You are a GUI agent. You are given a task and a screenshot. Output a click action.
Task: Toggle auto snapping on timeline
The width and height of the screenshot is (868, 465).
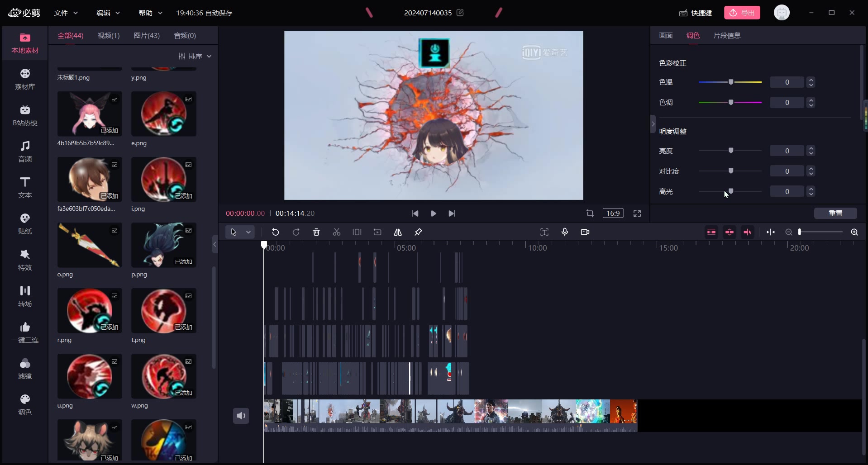(730, 232)
